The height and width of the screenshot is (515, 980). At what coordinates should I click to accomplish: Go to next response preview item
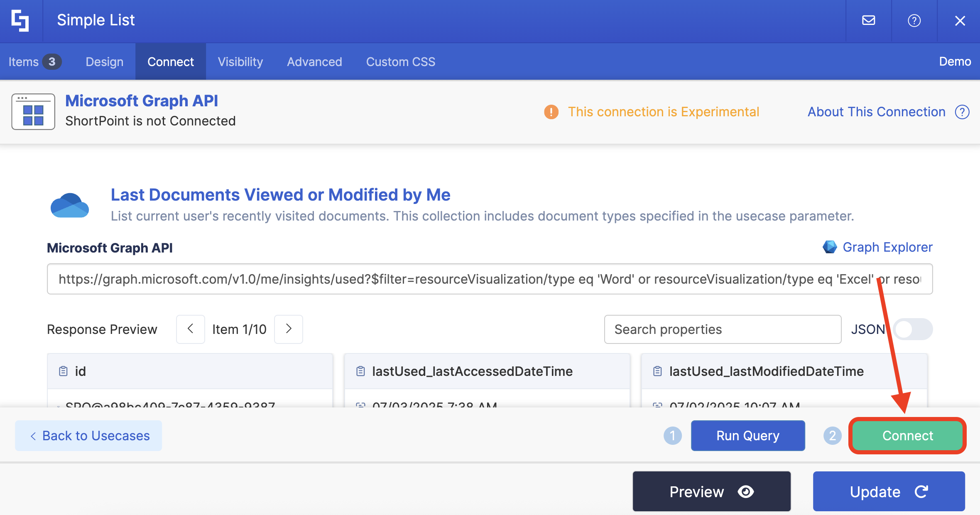point(289,329)
